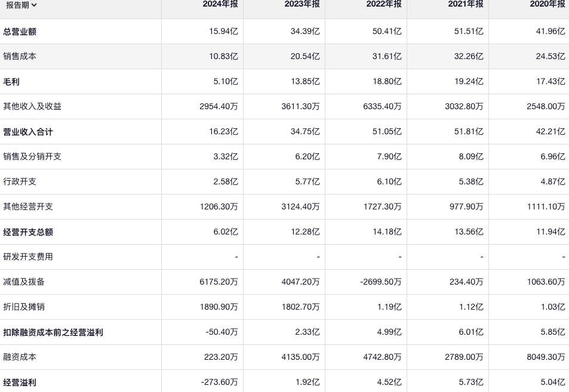Click the 2021年报 column header
This screenshot has width=569, height=392.
[466, 4]
